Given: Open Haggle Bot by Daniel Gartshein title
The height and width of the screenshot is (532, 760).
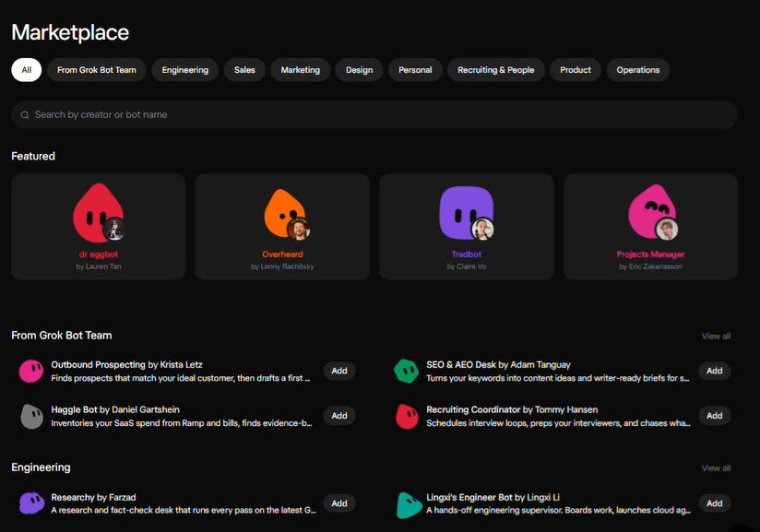Looking at the screenshot, I should pos(115,410).
